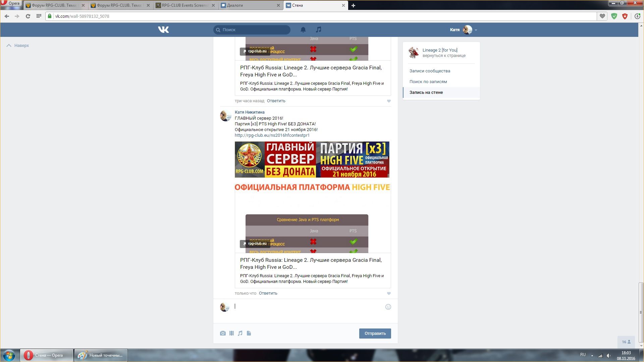Like the 'только что' comment heart

pyautogui.click(x=389, y=293)
